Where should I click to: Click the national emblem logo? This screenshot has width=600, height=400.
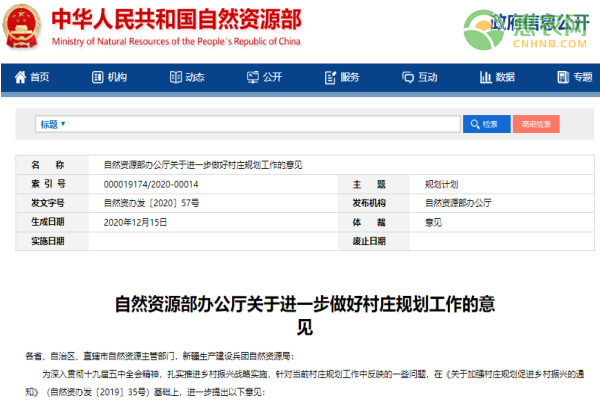pyautogui.click(x=21, y=26)
